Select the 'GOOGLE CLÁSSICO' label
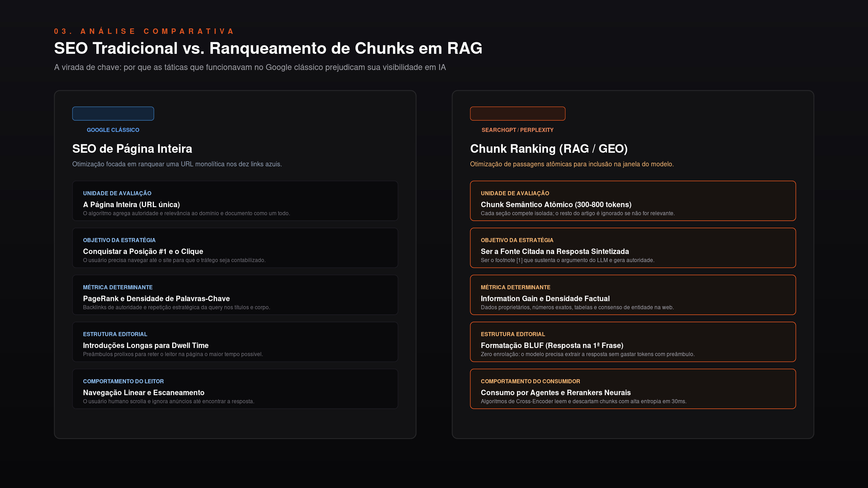The height and width of the screenshot is (488, 868). (113, 130)
